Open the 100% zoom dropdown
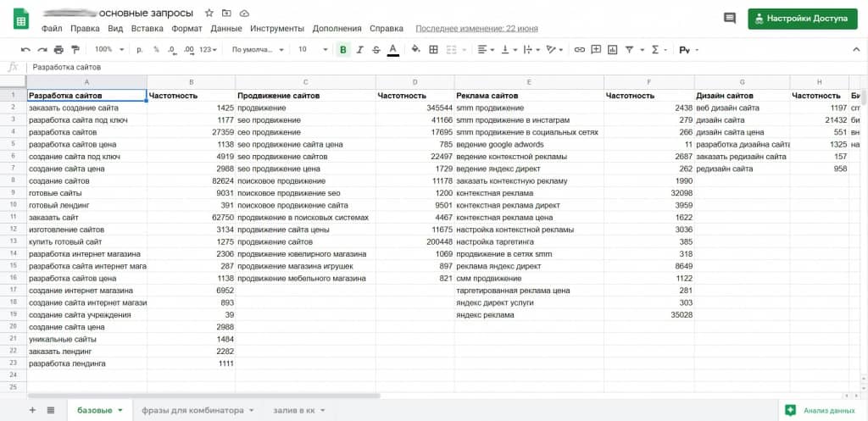 (x=108, y=50)
